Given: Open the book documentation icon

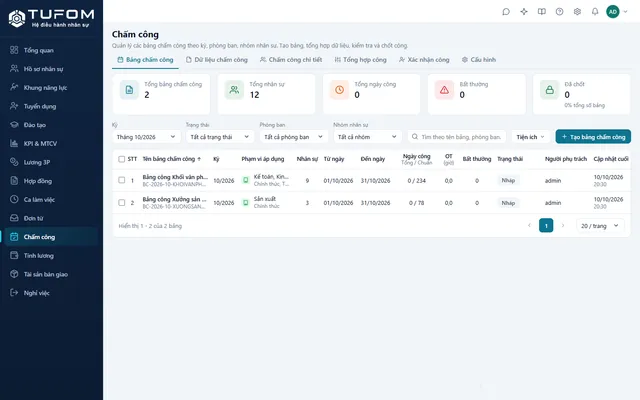Looking at the screenshot, I should click(x=542, y=12).
